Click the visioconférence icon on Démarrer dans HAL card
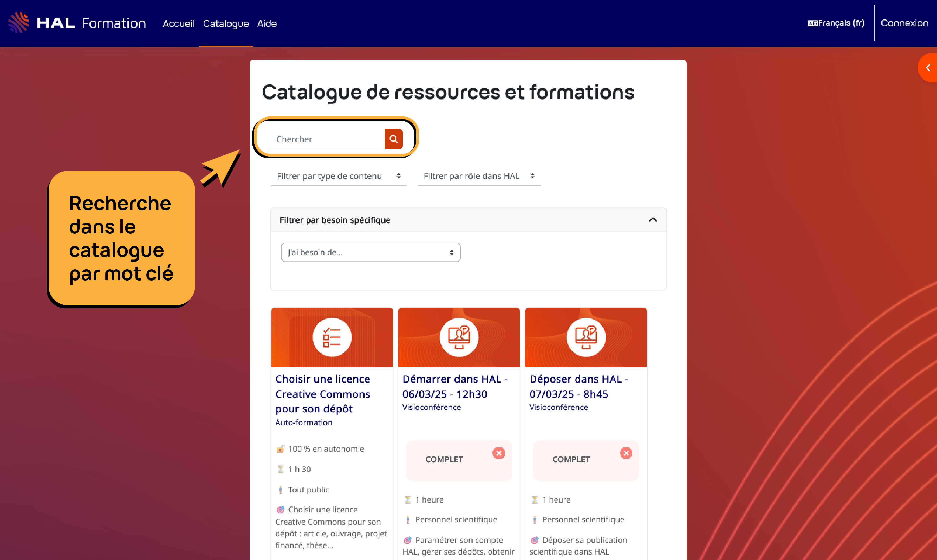The height and width of the screenshot is (560, 937). tap(459, 337)
